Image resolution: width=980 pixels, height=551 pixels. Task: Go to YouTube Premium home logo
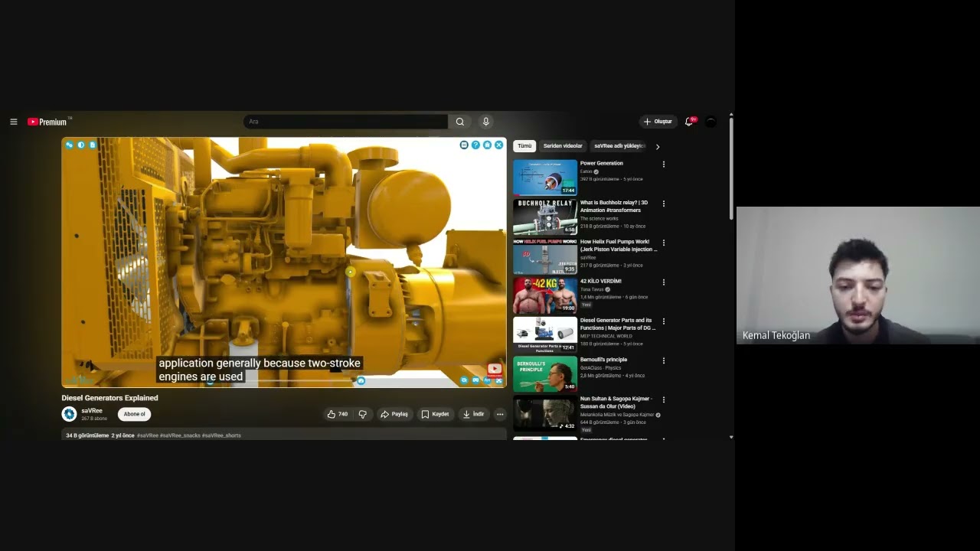pyautogui.click(x=49, y=122)
